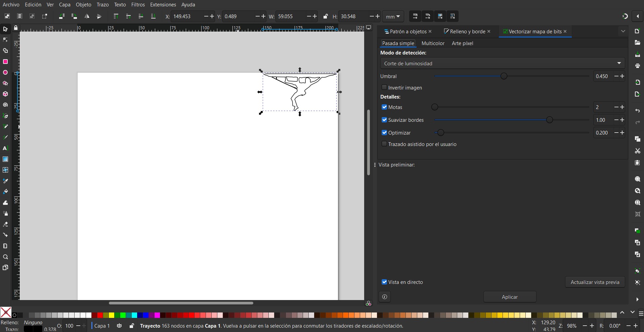Toggle Capa 1 layer visibility eye
Viewport: 644px width, 332px height.
coord(119,326)
